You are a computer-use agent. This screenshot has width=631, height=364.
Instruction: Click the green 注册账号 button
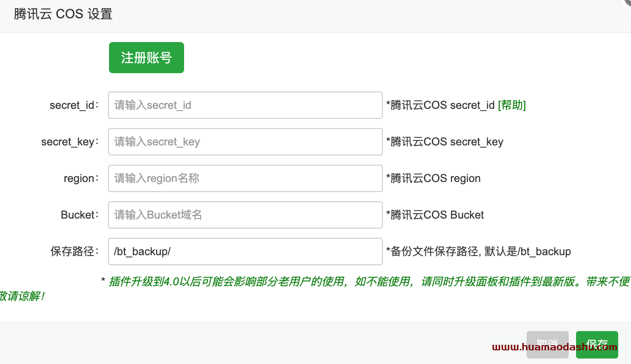pos(147,58)
